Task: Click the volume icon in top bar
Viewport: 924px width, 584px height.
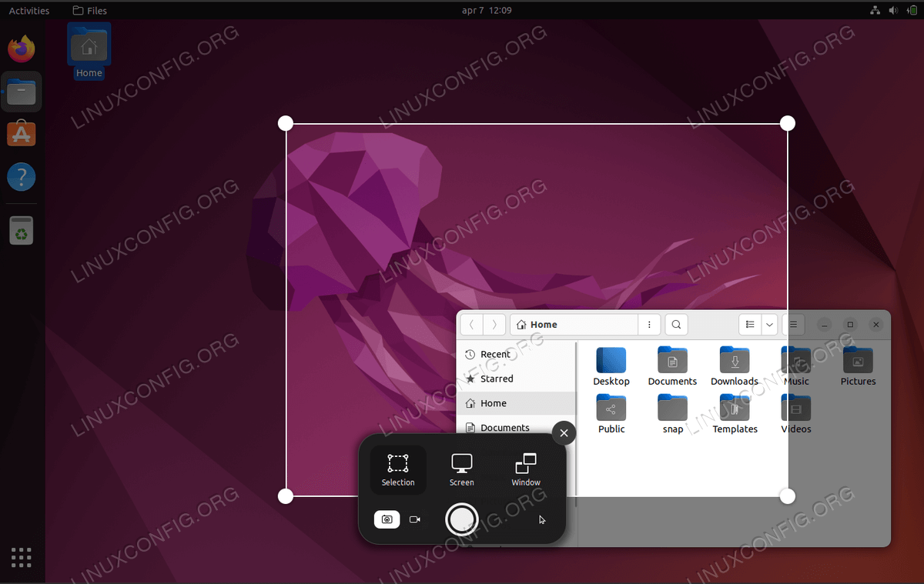Action: (894, 11)
